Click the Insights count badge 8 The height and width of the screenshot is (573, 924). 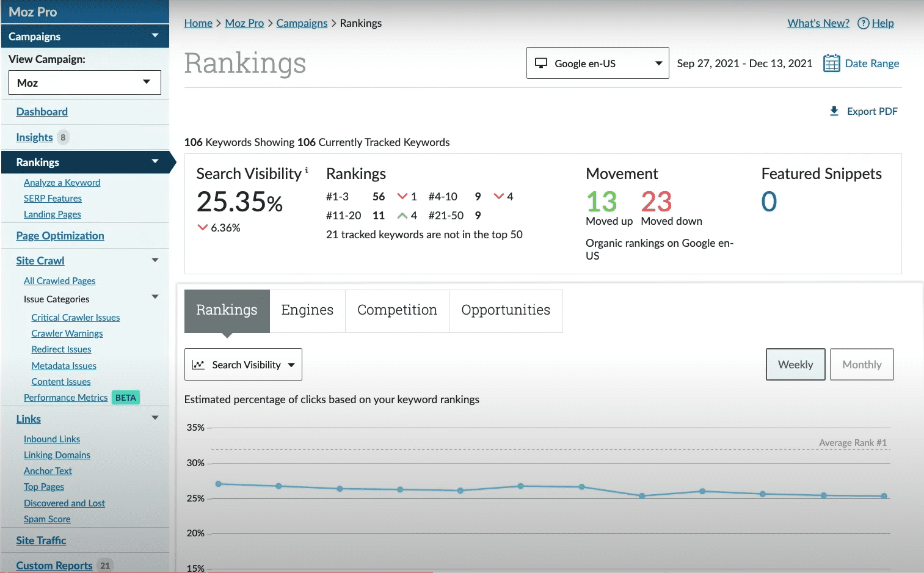(x=63, y=137)
